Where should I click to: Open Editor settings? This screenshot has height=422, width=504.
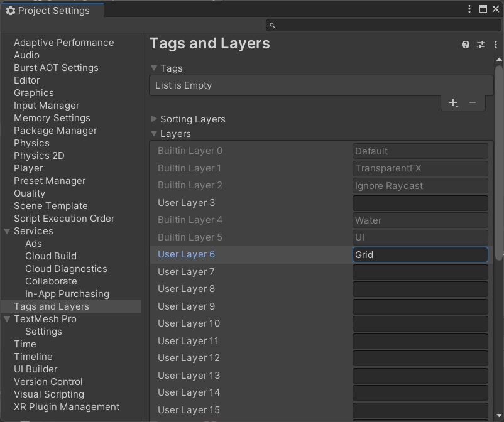pos(27,80)
